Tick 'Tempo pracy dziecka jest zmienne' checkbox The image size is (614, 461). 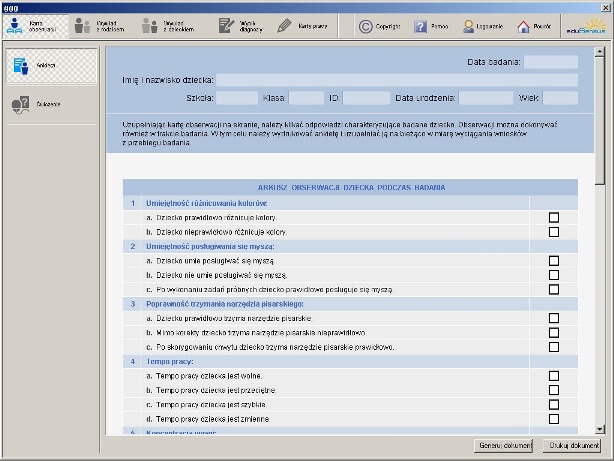[554, 419]
